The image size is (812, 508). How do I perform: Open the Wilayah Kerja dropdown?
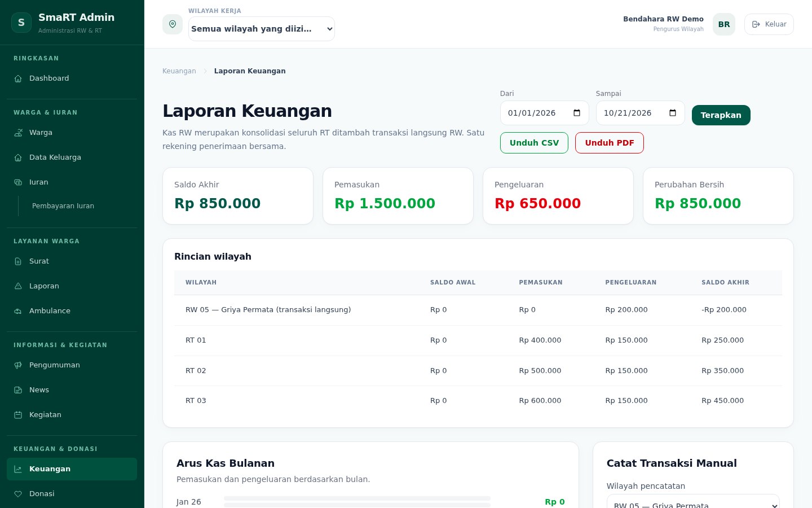pyautogui.click(x=262, y=29)
